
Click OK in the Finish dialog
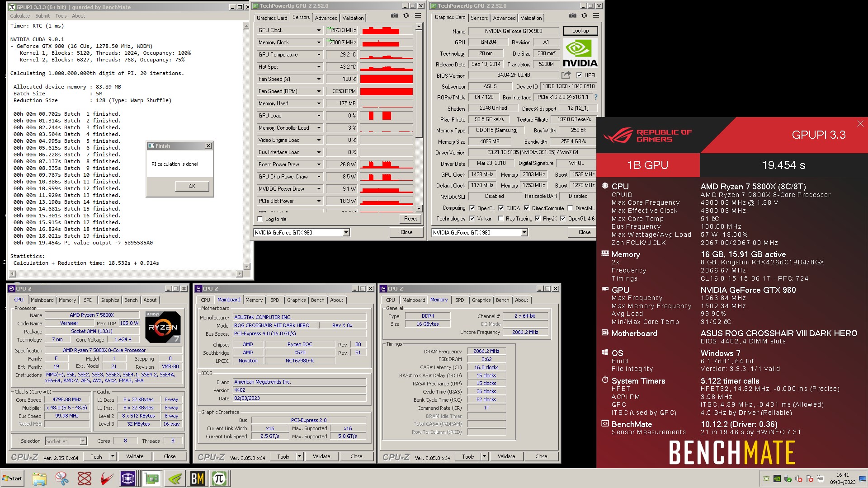(192, 186)
